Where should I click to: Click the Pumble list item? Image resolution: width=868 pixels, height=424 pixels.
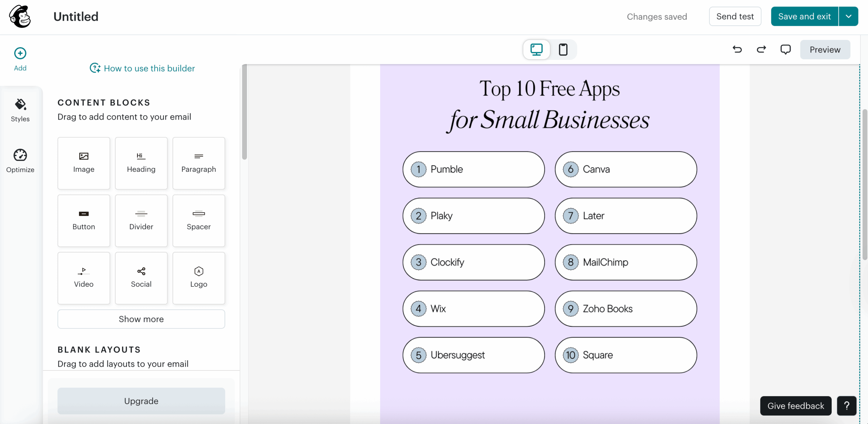tap(473, 169)
